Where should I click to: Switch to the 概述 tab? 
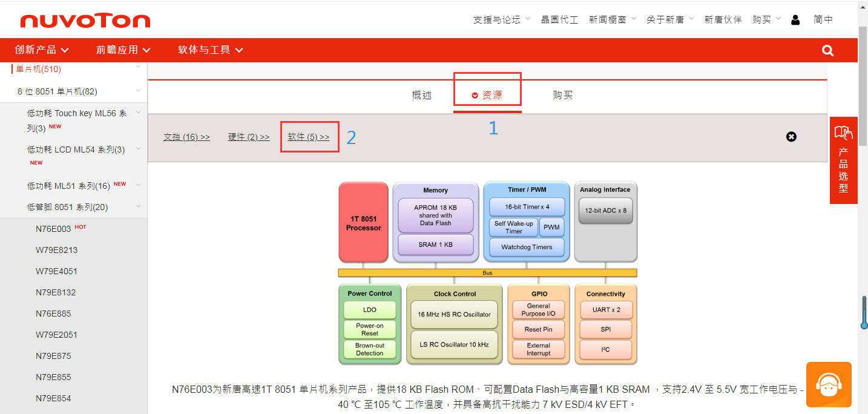(421, 94)
